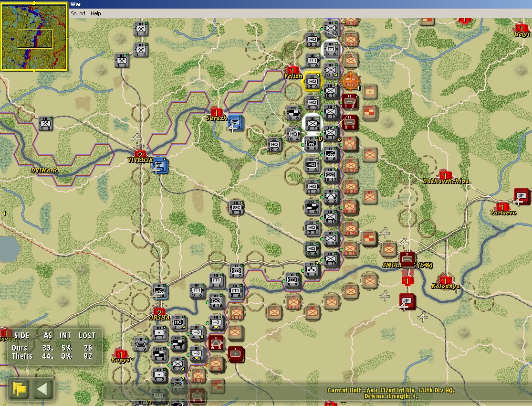
Task: Select the Soviet air unit near Yartsevo
Action: [x=522, y=196]
